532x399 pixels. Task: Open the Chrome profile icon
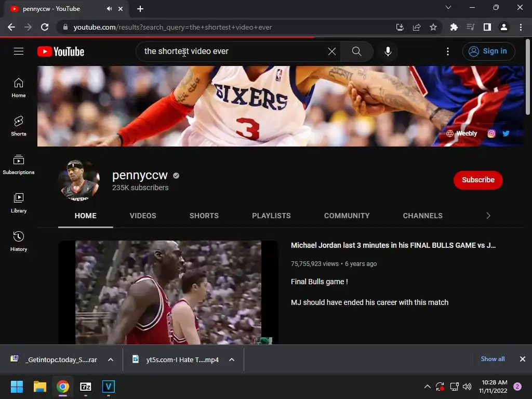click(504, 27)
